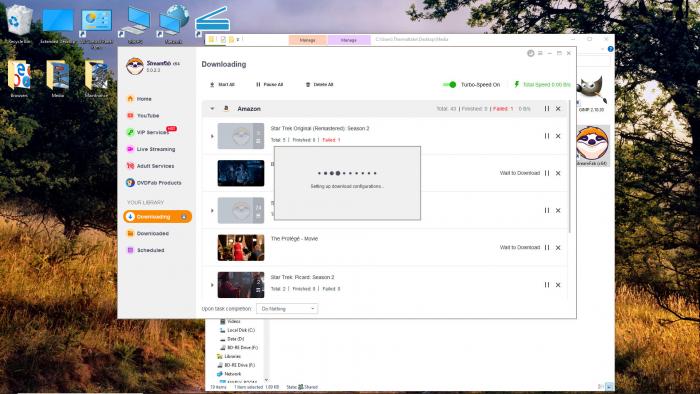Pause Star Trek: Picard Season 2 download
Viewport: 700px width, 394px height.
[x=546, y=285]
